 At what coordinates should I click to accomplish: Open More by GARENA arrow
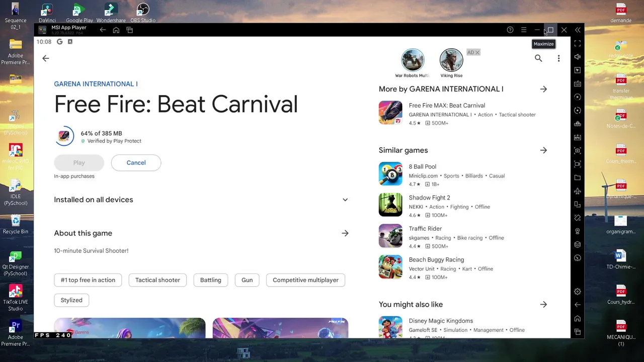pyautogui.click(x=543, y=89)
